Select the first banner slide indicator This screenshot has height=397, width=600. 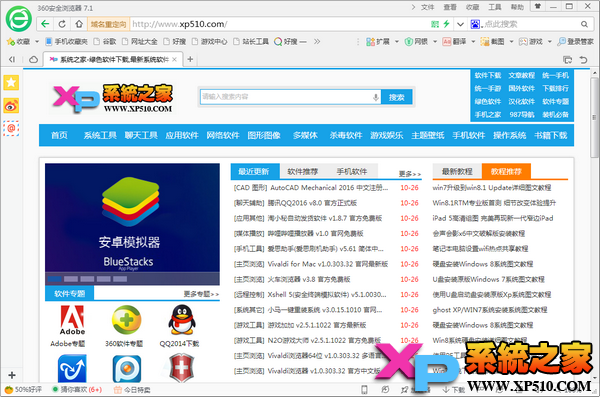[55, 279]
